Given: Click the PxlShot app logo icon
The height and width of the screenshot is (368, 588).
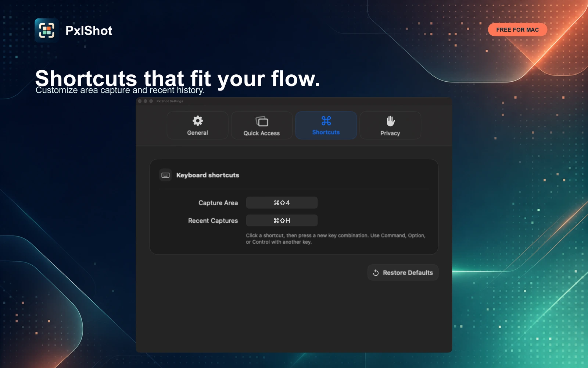Looking at the screenshot, I should (47, 31).
